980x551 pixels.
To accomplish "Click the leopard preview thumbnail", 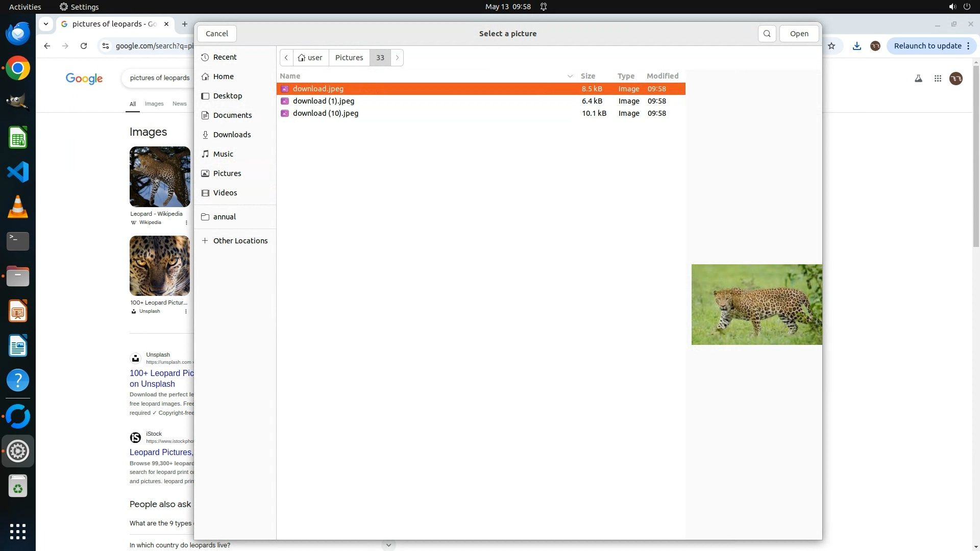I will (x=756, y=305).
